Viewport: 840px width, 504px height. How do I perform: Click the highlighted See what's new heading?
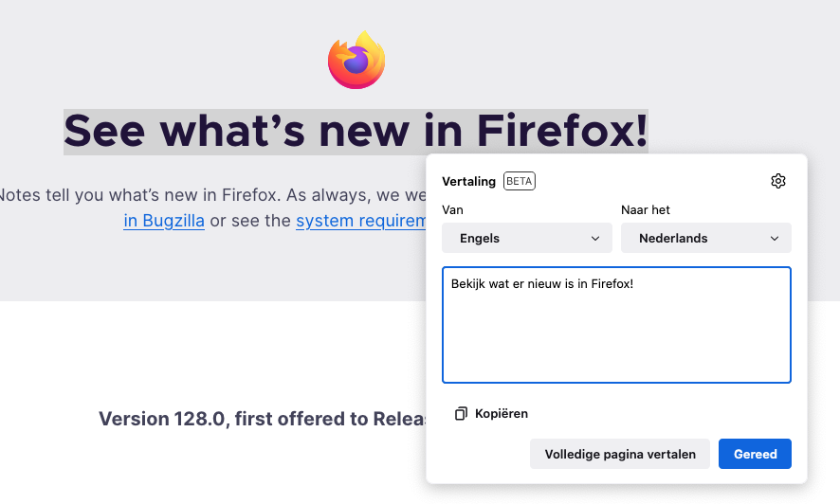(356, 131)
